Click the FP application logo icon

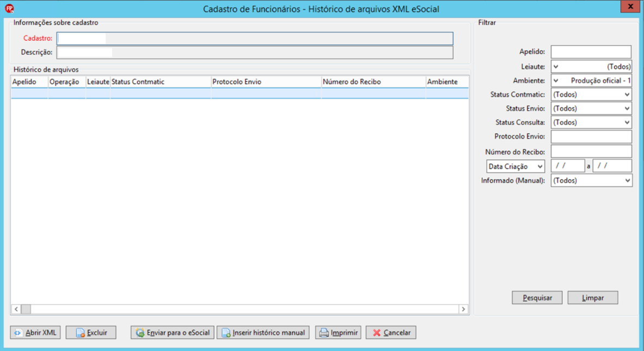[x=9, y=8]
